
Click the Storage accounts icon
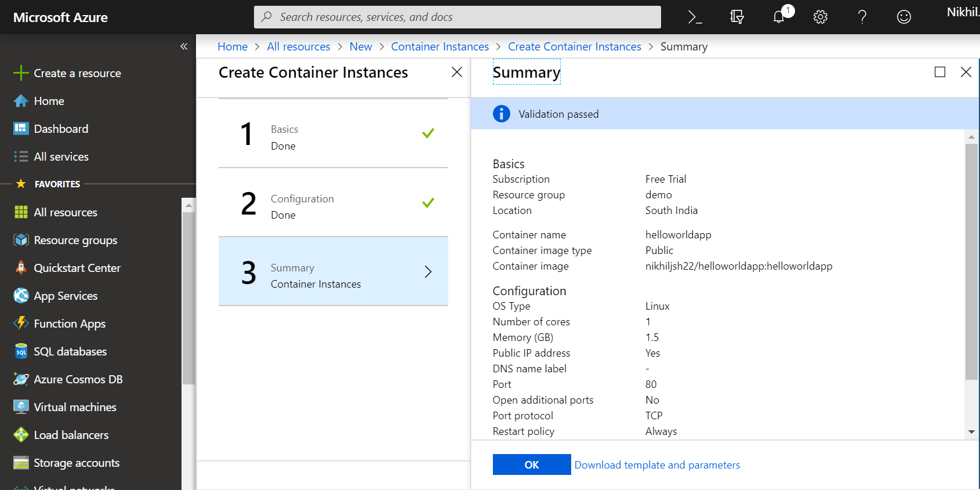(21, 463)
